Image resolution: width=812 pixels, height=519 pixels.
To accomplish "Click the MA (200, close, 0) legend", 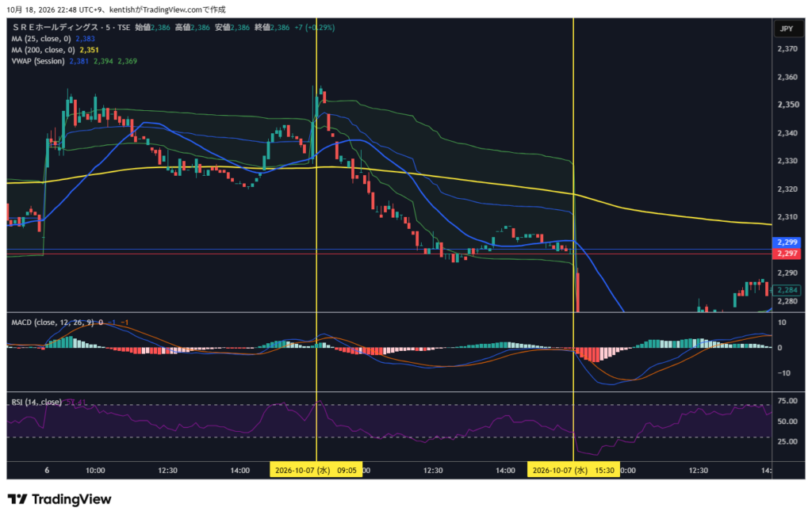I will coord(43,50).
